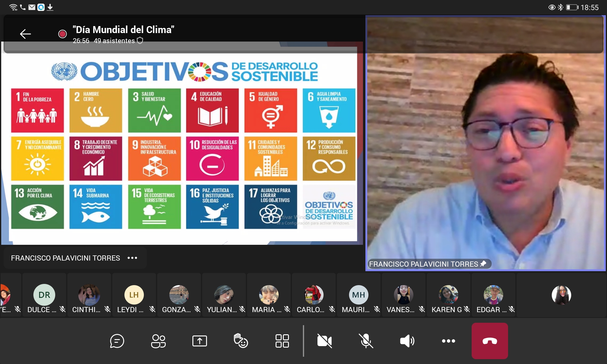Tap the battery indicator in status bar
This screenshot has width=607, height=364.
point(572,7)
